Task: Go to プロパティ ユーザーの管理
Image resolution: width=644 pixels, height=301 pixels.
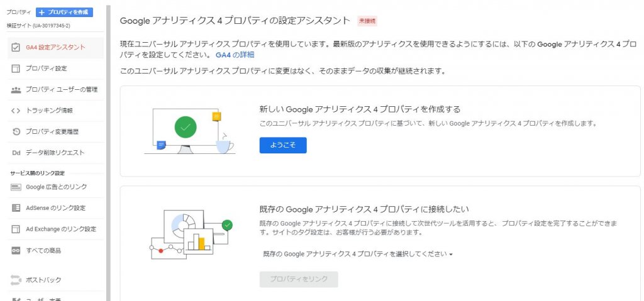Action: coord(55,89)
